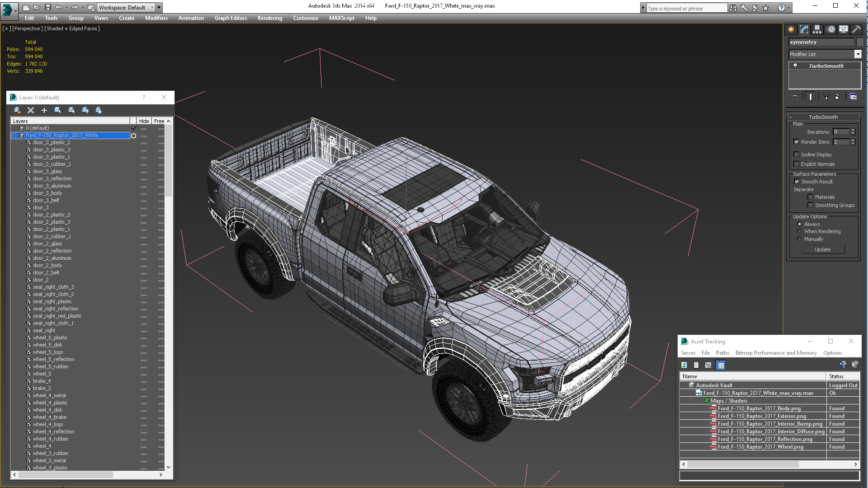The image size is (868, 488).
Task: Open the MAXScript menu
Action: (341, 18)
